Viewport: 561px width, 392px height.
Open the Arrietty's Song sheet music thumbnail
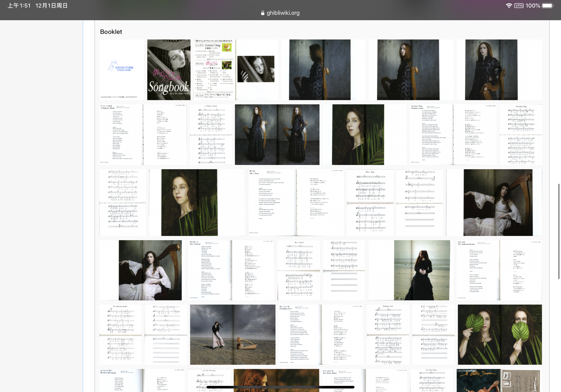[x=521, y=134]
